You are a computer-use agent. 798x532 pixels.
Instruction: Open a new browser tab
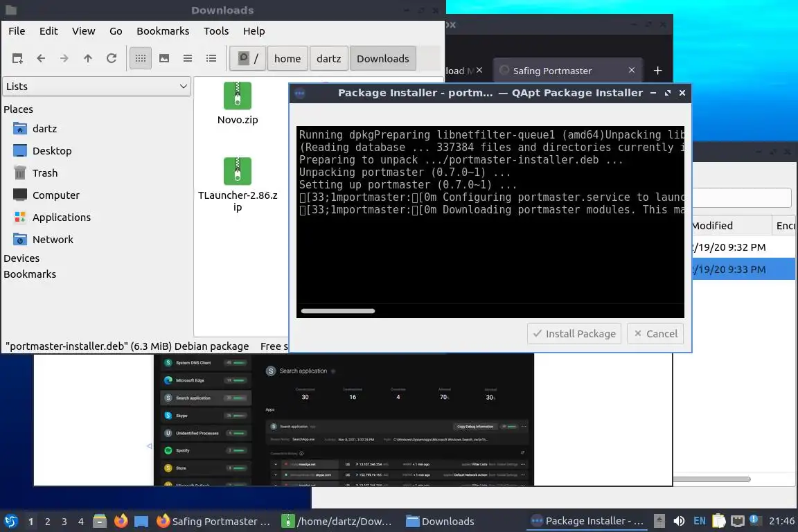click(657, 71)
